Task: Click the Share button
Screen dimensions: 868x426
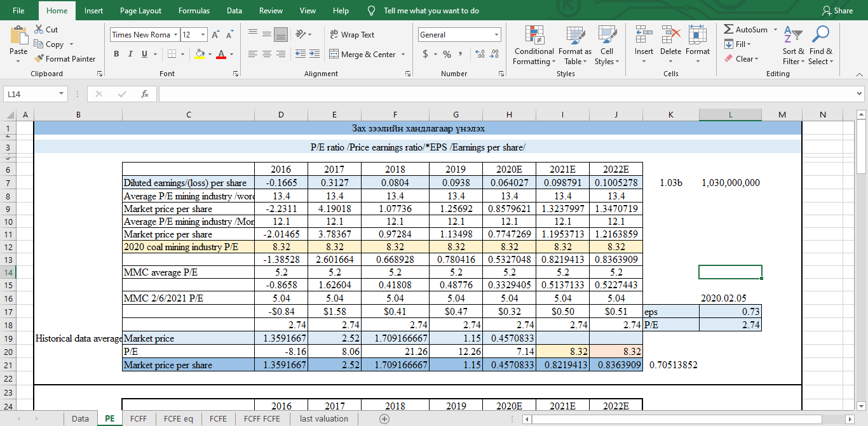Action: pyautogui.click(x=837, y=11)
